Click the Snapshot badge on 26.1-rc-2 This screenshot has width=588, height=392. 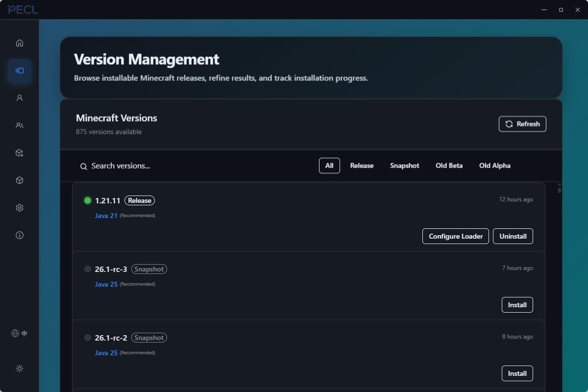tap(149, 338)
